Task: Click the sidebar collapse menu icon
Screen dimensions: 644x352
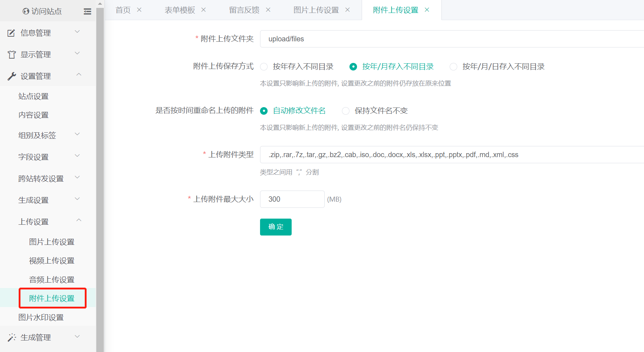Action: click(87, 12)
